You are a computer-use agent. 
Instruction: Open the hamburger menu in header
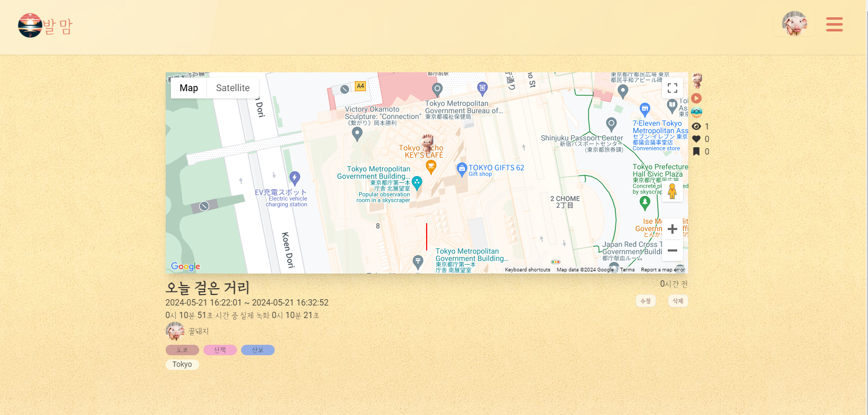(834, 24)
